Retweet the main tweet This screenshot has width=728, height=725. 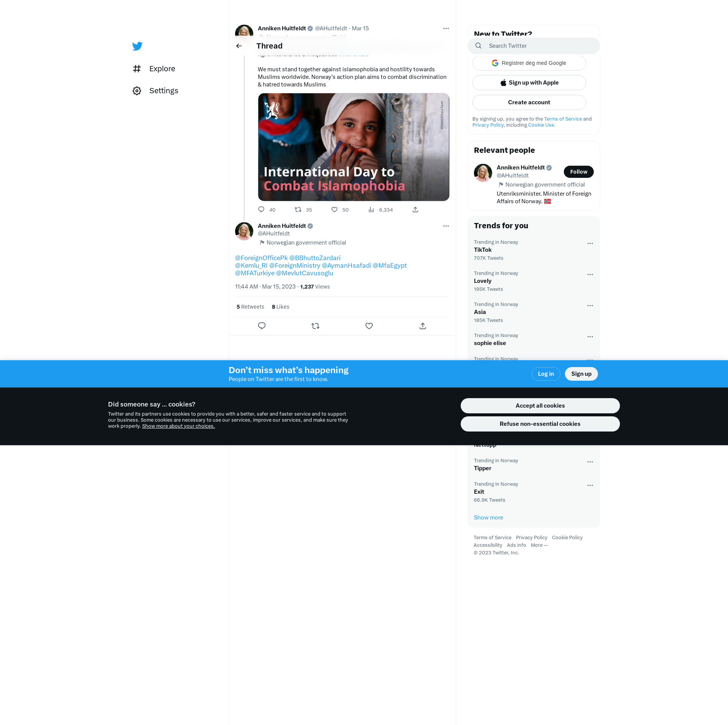click(315, 326)
